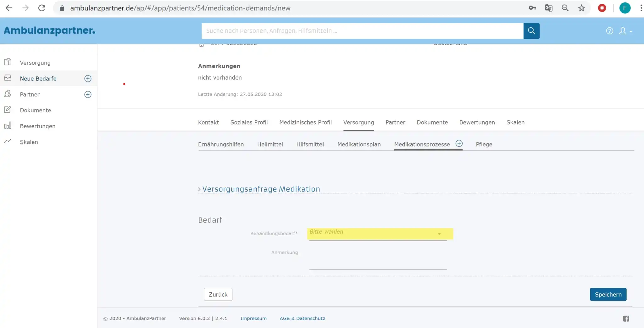The height and width of the screenshot is (328, 644).
Task: Open Partner in the sidebar
Action: (30, 94)
